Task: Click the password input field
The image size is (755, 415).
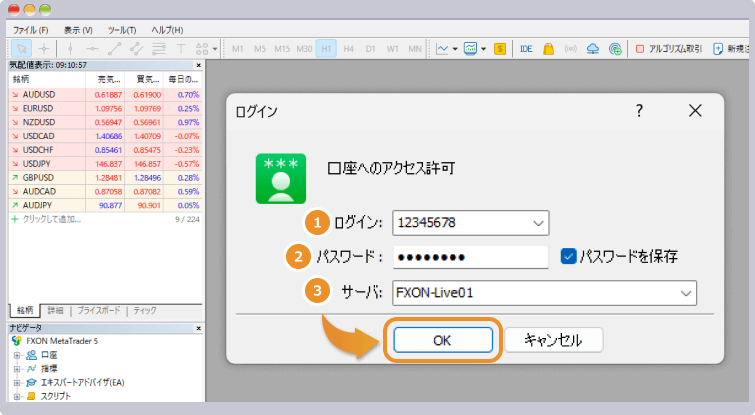Action: pos(470,257)
